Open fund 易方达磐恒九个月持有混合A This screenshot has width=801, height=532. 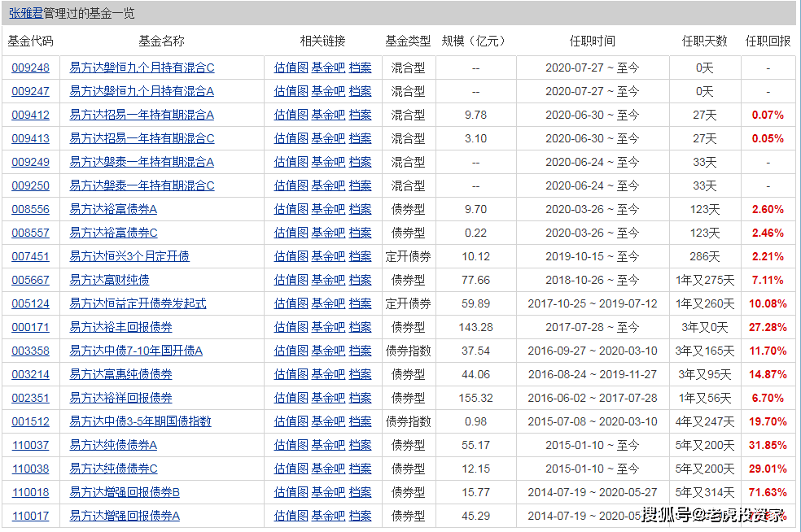142,91
